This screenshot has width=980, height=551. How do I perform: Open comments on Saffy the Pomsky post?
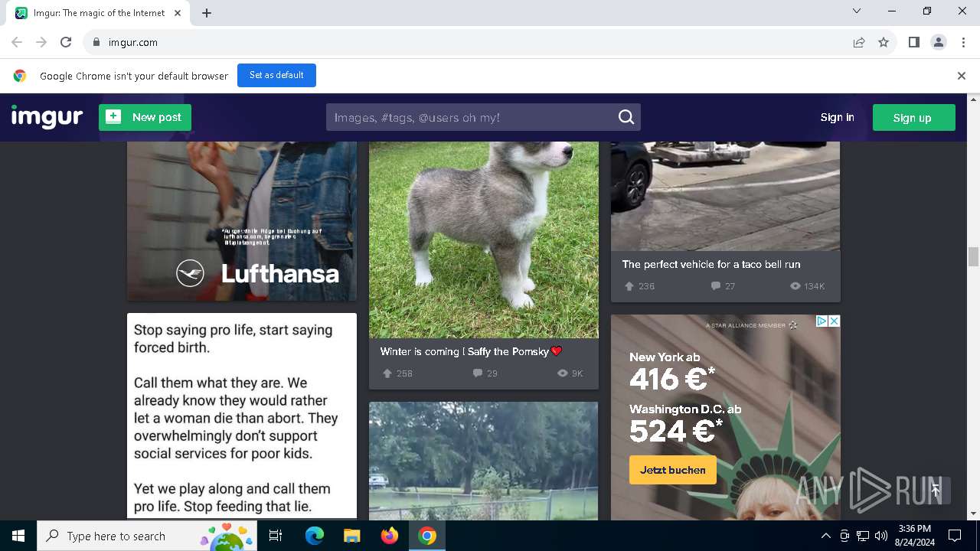coord(478,373)
